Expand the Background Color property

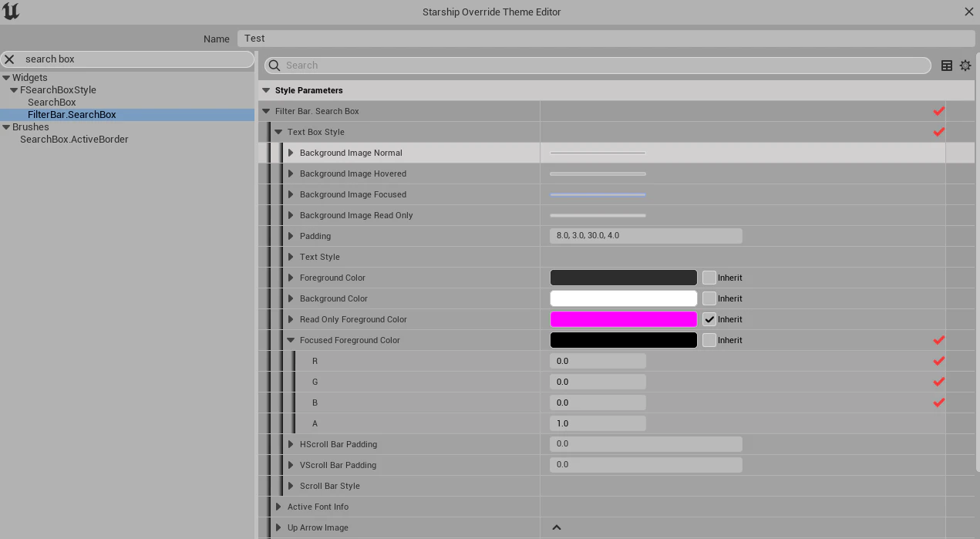(291, 298)
